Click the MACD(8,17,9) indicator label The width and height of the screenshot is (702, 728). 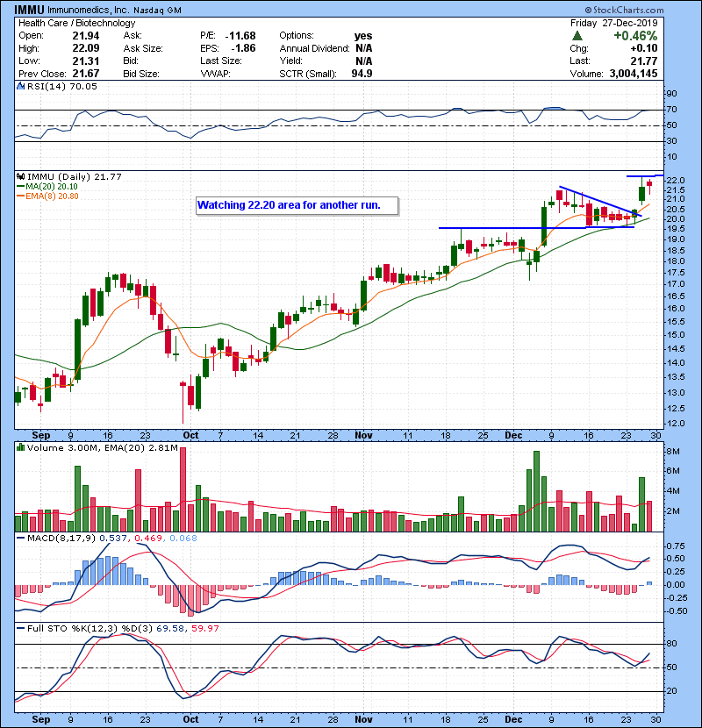(x=61, y=539)
